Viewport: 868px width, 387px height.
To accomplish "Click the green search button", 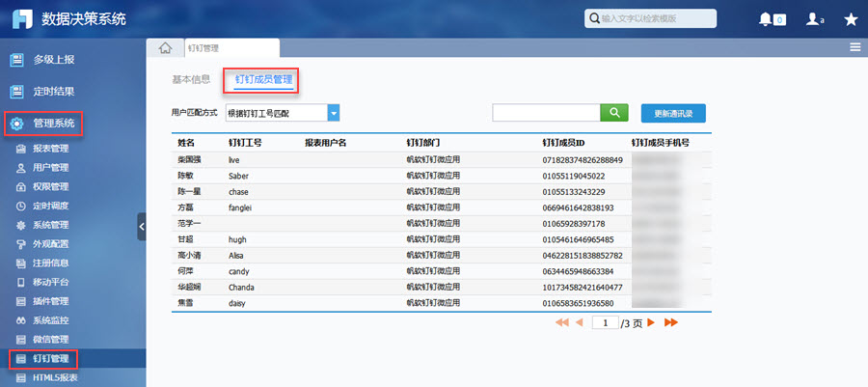I will pyautogui.click(x=614, y=112).
